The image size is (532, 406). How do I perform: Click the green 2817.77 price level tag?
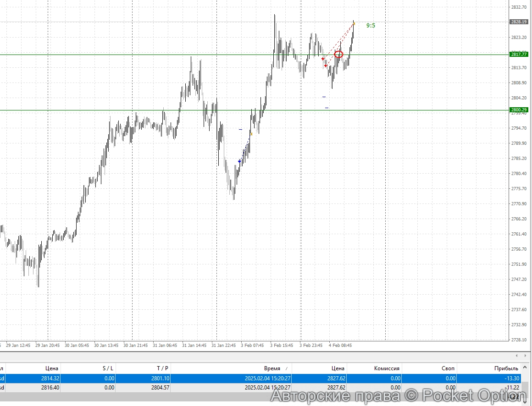(x=519, y=55)
